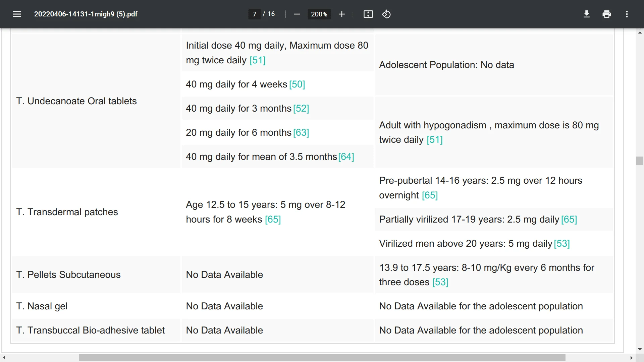The width and height of the screenshot is (644, 362).
Task: Click the scroll up arrow
Action: (639, 33)
